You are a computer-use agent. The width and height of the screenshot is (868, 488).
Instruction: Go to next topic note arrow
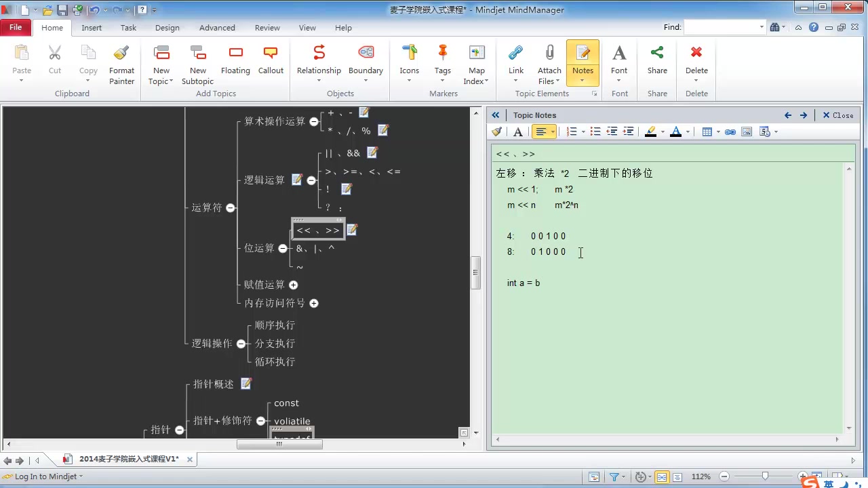pyautogui.click(x=804, y=115)
